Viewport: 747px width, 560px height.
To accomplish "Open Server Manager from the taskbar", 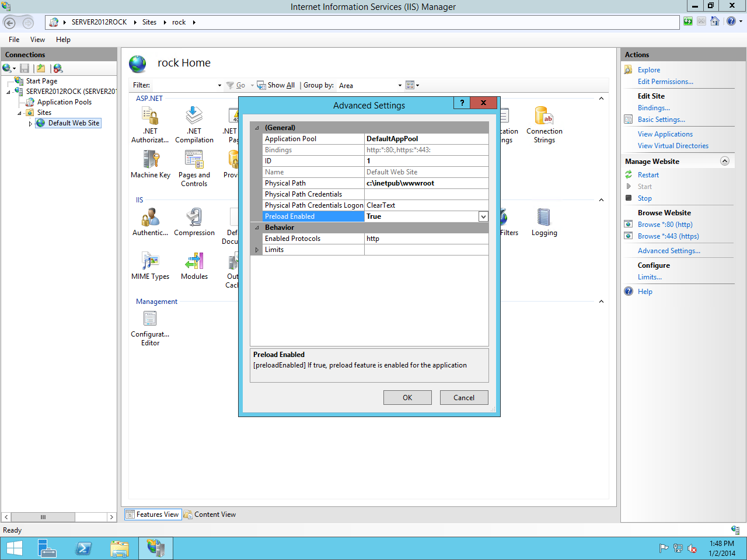I will pyautogui.click(x=47, y=548).
